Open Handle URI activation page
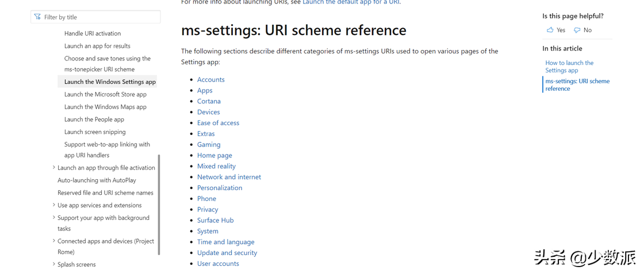 pyautogui.click(x=93, y=33)
